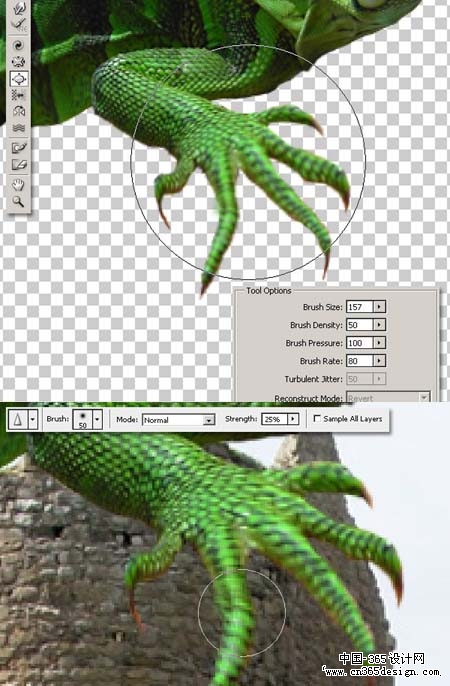Select the Reconstruct tool
This screenshot has height=686, width=450.
tap(19, 24)
